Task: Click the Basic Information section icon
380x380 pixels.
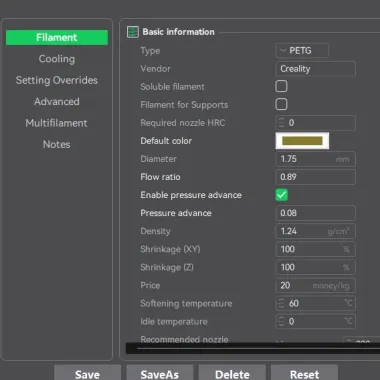Action: pyautogui.click(x=133, y=32)
